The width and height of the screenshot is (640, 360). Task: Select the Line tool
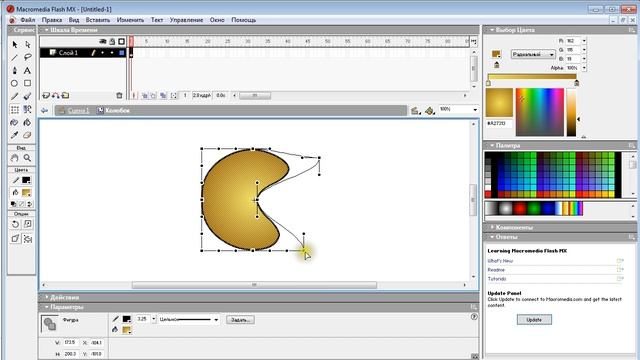pyautogui.click(x=15, y=58)
